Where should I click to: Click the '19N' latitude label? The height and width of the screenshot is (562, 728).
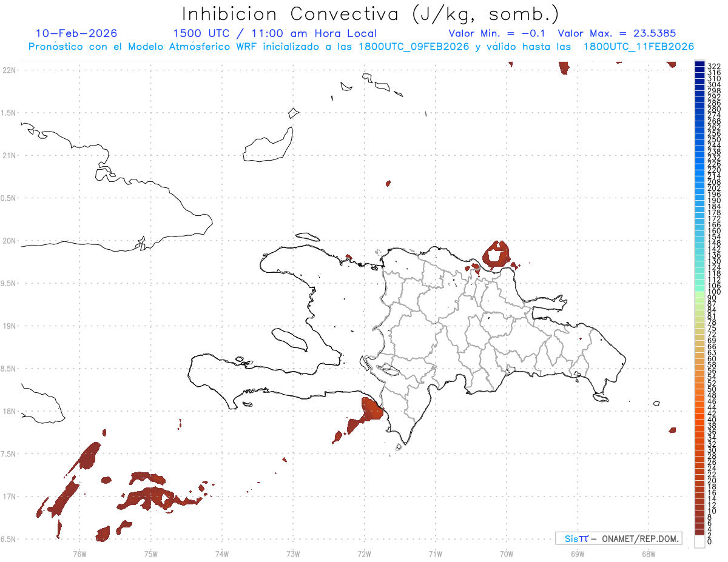(9, 326)
